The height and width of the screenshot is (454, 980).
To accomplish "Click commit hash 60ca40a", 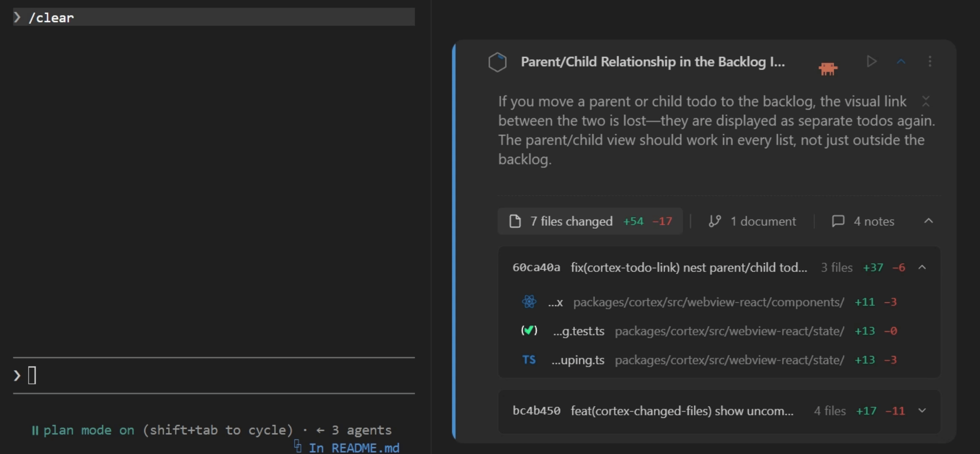I will (536, 267).
